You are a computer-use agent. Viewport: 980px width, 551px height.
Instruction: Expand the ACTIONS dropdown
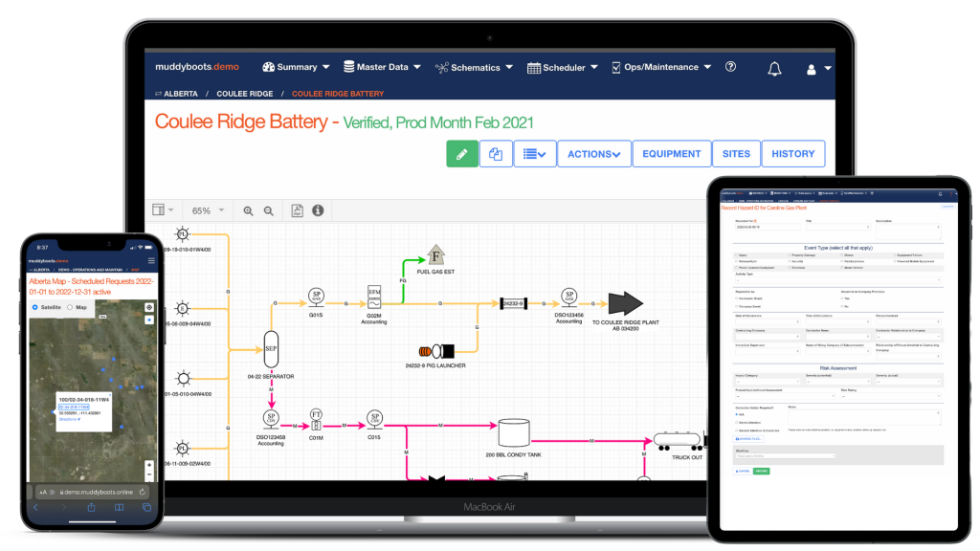click(593, 154)
